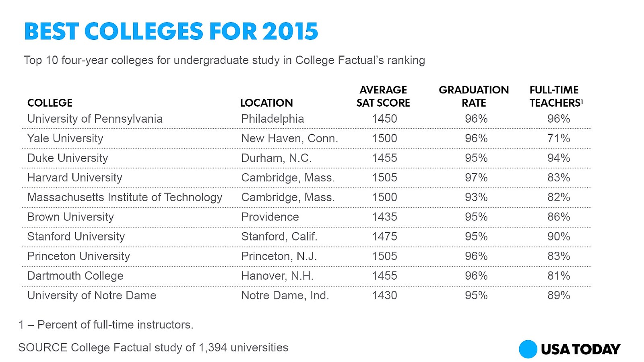This screenshot has height=362, width=644.
Task: Select Princeton University in the table
Action: tap(78, 256)
